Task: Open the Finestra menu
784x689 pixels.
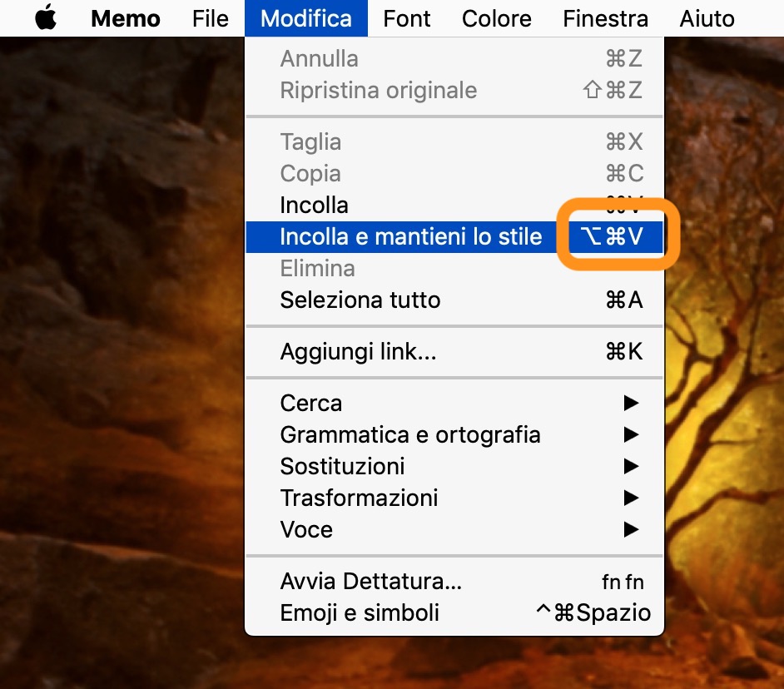Action: point(605,18)
